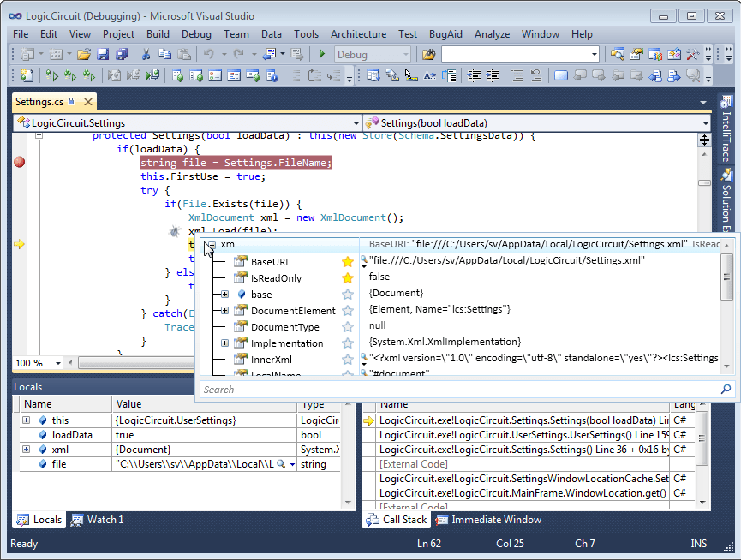Start debugging with the green run arrow
This screenshot has height=560, width=741.
click(321, 53)
